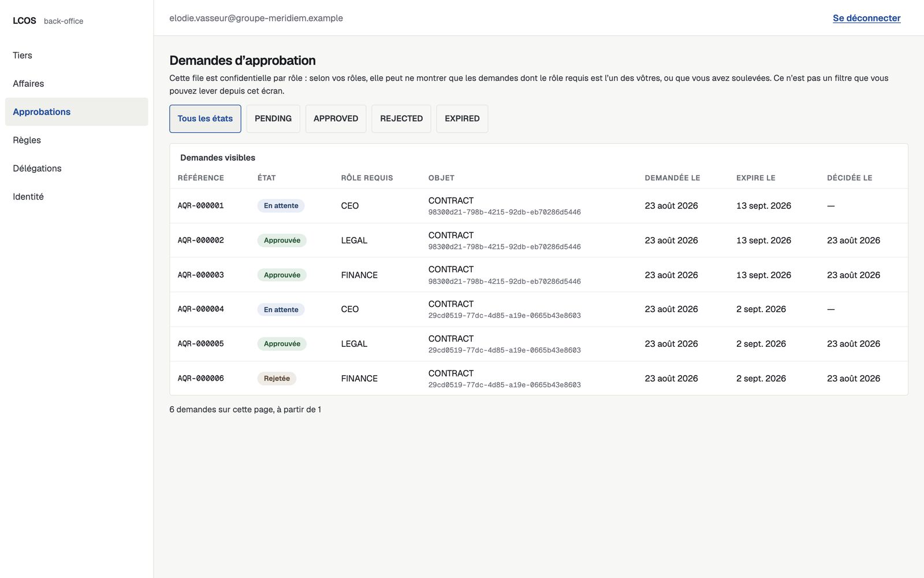Click Approuvée badge in AQR-000005 row
924x578 pixels.
(x=282, y=344)
